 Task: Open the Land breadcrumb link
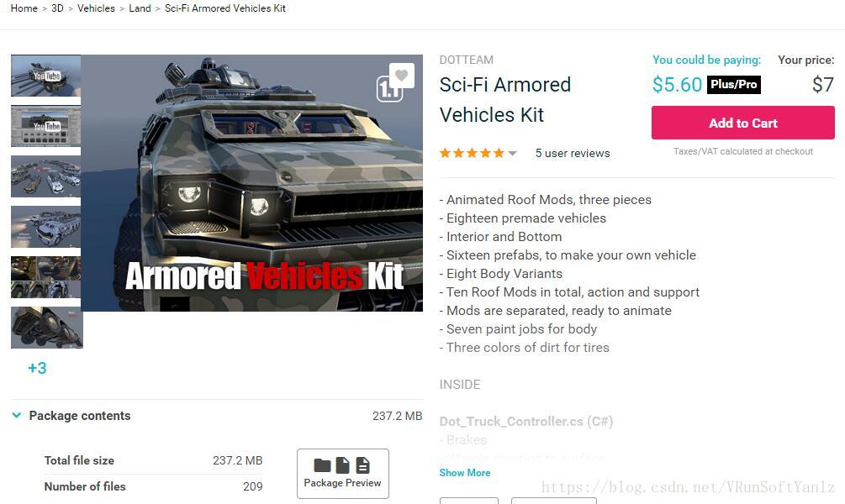140,8
